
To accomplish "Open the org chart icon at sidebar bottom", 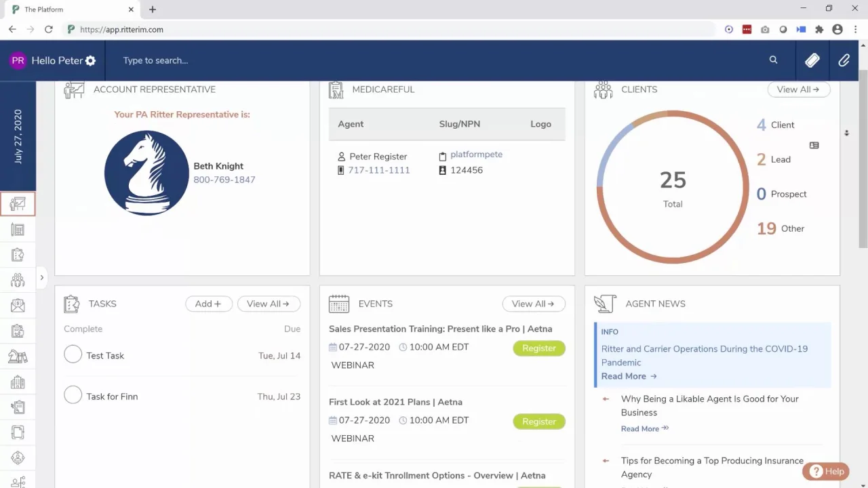I will pos(18,482).
